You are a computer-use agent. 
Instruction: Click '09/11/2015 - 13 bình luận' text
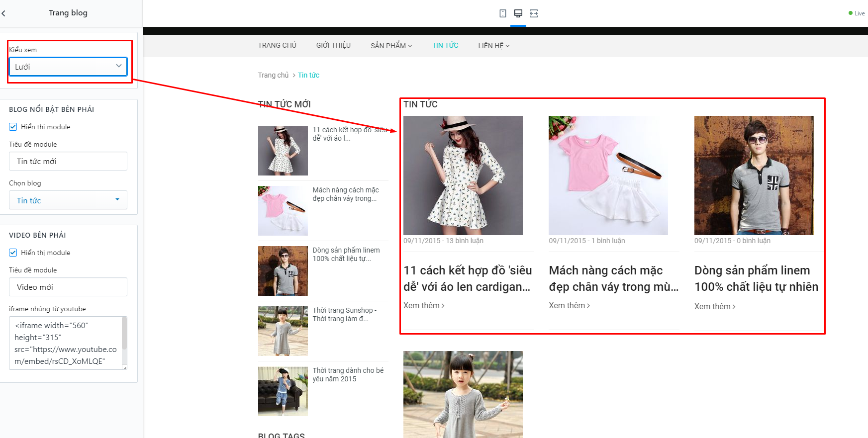tap(443, 241)
